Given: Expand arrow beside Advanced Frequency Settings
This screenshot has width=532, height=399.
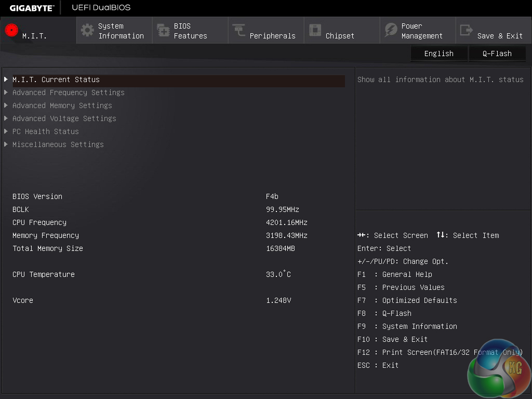Looking at the screenshot, I should (6, 92).
